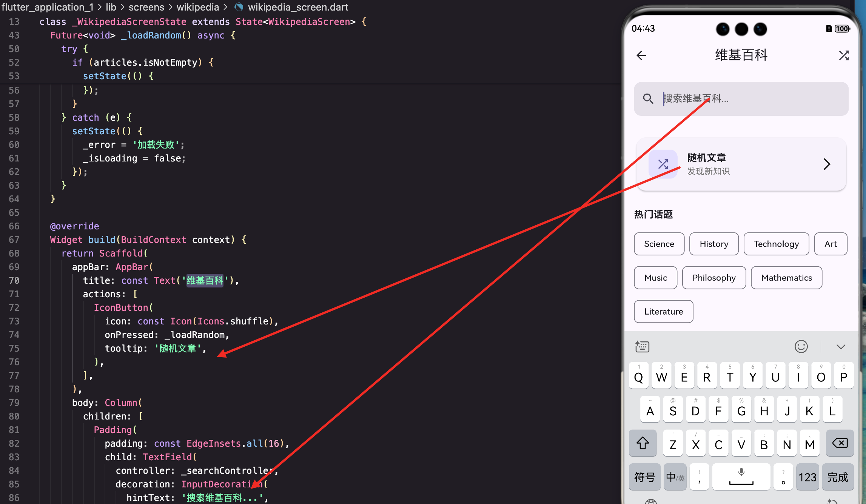Tap the search magnifier icon
The width and height of the screenshot is (866, 504).
coord(648,99)
